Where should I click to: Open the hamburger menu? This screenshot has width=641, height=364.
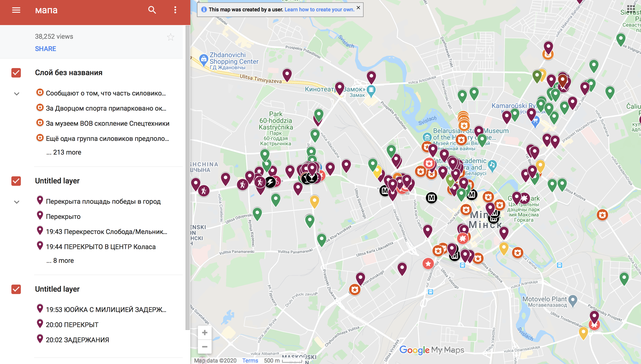(16, 10)
